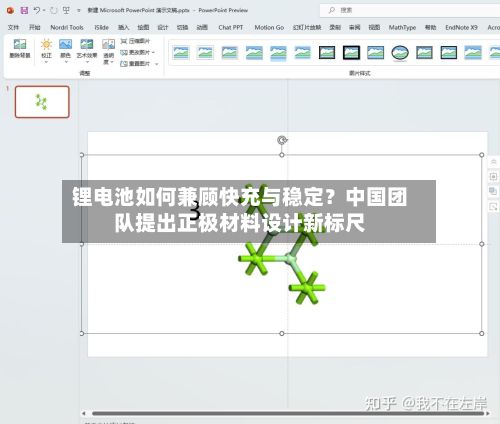Click inside the search (搜索) box
500x424 pixels.
pos(410,10)
